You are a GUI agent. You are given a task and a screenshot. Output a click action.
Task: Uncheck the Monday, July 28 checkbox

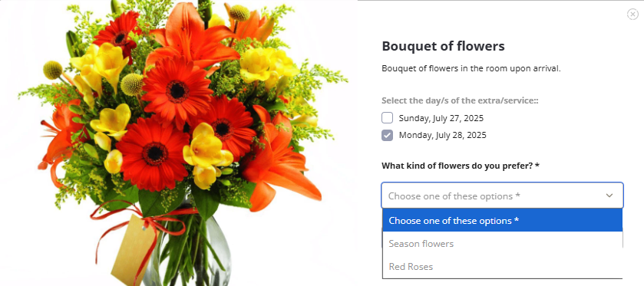pos(387,135)
